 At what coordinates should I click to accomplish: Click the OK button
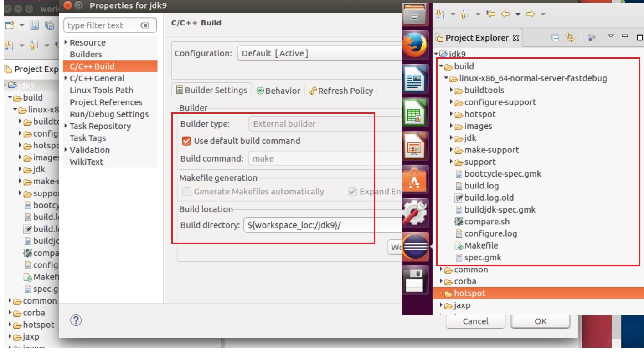[x=541, y=321]
